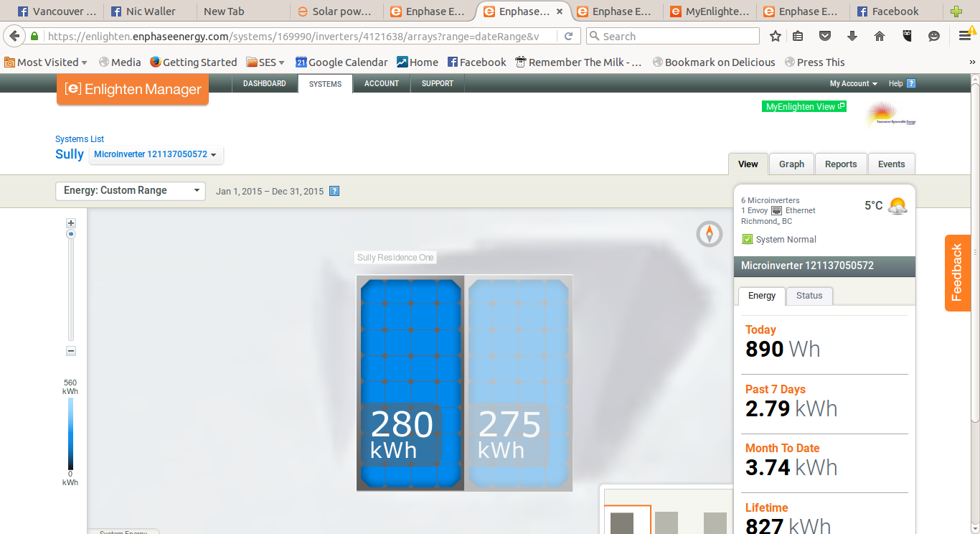
Task: Open Help question mark icon in header
Action: click(x=911, y=83)
